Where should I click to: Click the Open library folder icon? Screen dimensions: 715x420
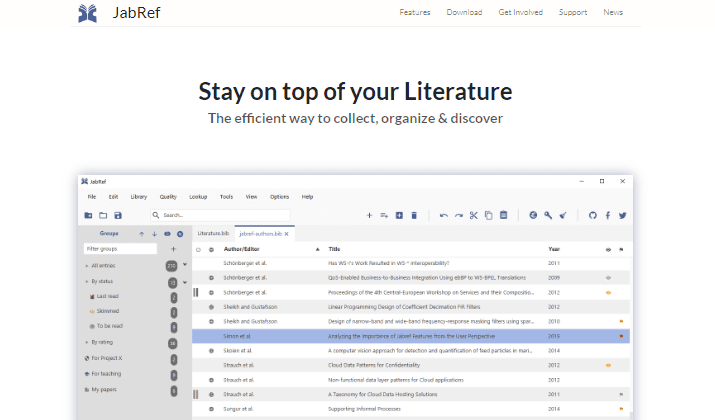[x=103, y=215]
